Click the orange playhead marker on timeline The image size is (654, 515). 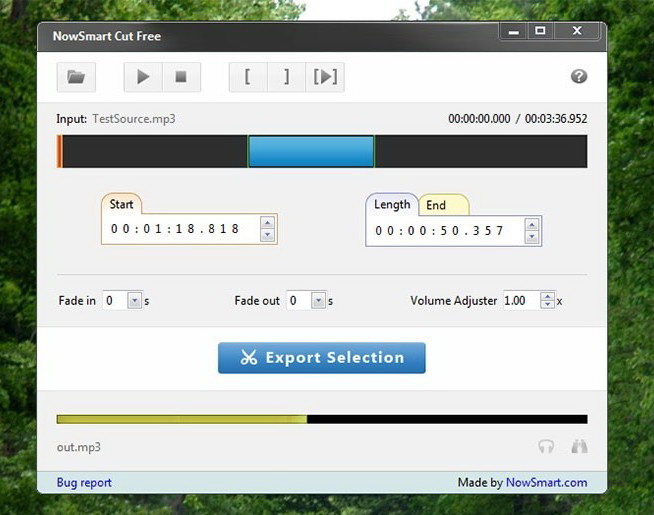pos(60,151)
